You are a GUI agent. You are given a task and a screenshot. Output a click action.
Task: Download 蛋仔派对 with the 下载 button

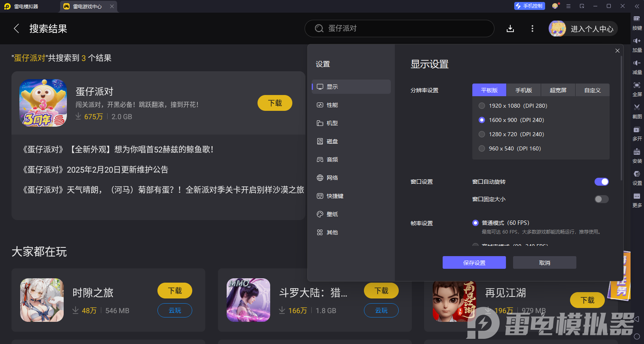[x=275, y=103]
